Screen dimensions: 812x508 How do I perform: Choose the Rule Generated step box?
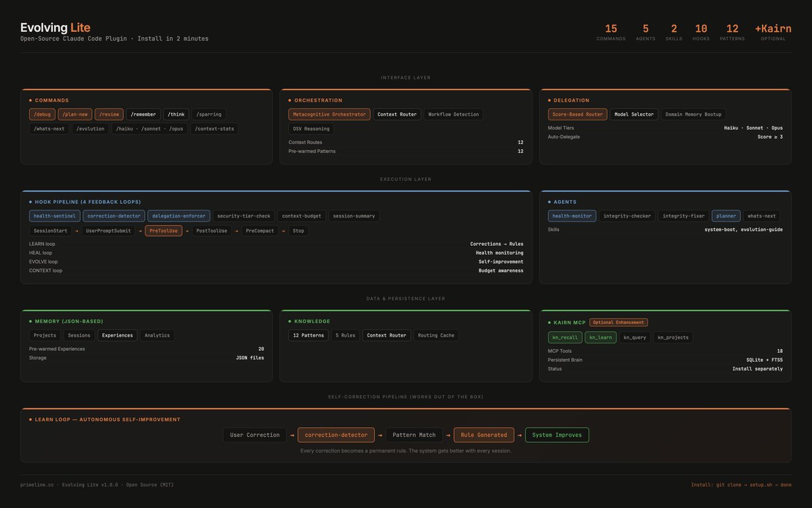484,435
